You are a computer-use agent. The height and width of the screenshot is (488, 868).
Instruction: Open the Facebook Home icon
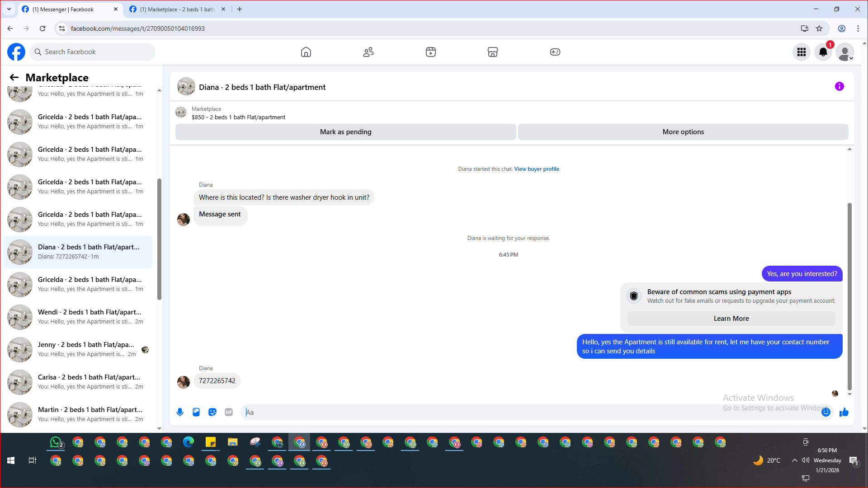point(306,52)
